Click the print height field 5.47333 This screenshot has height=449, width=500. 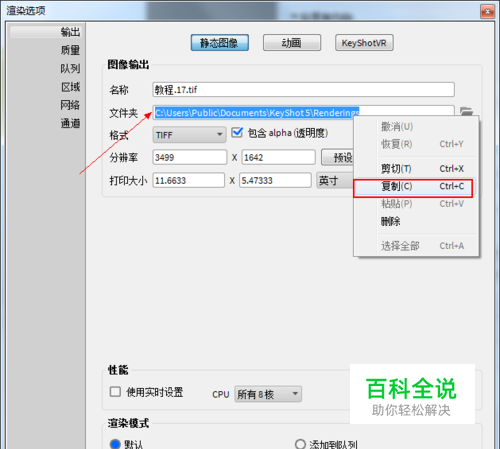point(275,180)
